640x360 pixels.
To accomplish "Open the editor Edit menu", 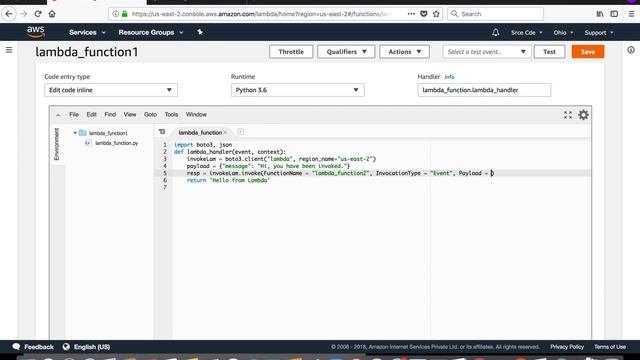I will coord(91,115).
